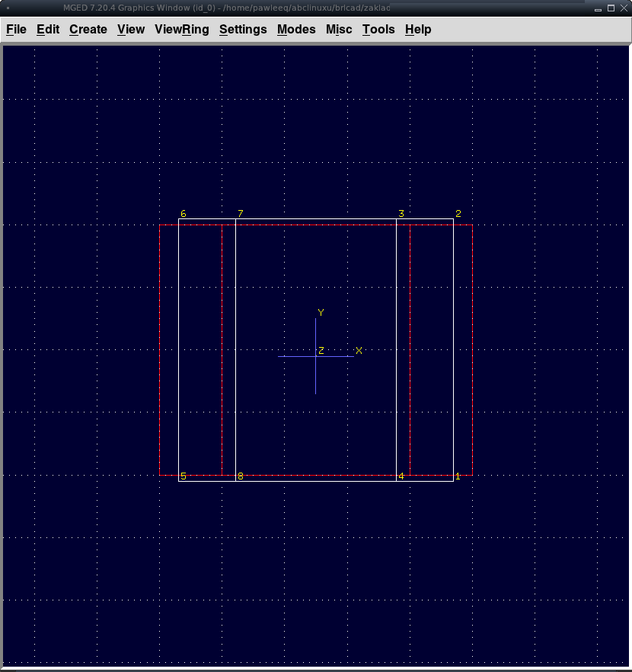Click the Z axis label at origin
Image resolution: width=632 pixels, height=672 pixels.
(321, 351)
